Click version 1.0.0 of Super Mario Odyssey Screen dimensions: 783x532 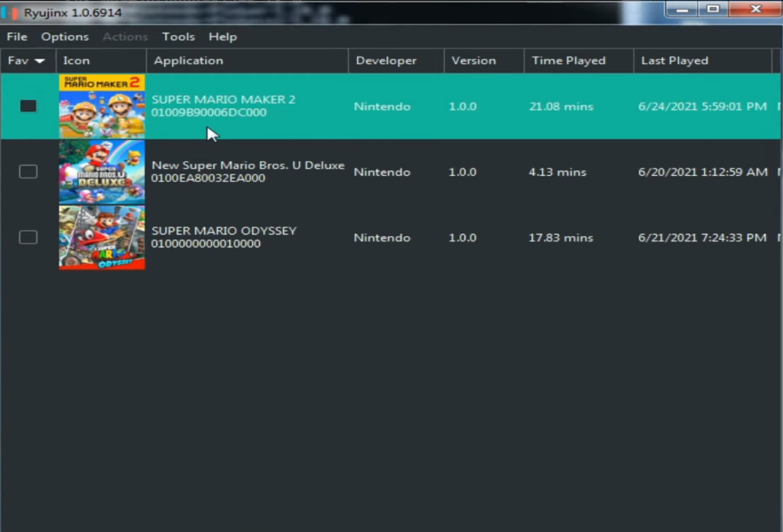tap(463, 238)
